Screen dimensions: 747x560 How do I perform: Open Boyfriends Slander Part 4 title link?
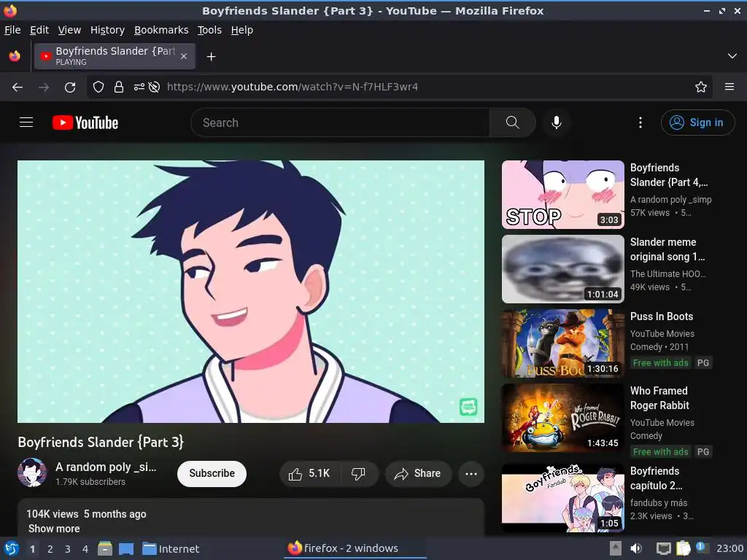669,175
